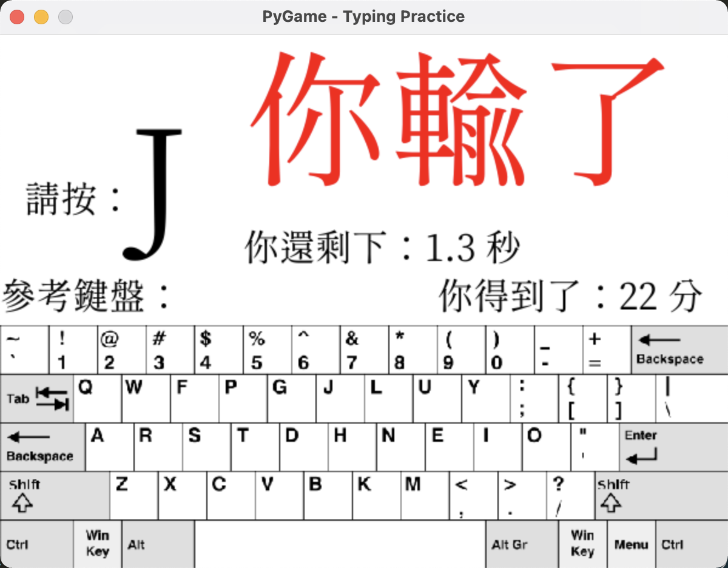
Task: Click the ^ 6 number key
Action: 316,350
